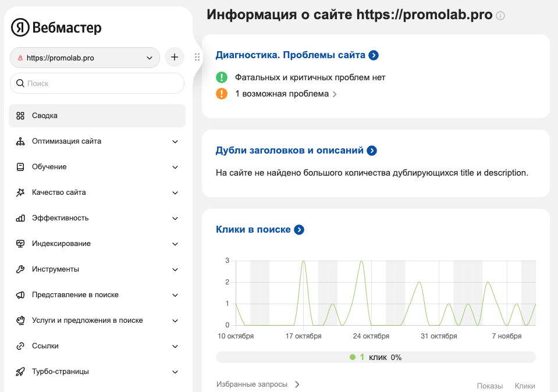
Task: Click the Эффективность bar chart icon
Action: 20,218
